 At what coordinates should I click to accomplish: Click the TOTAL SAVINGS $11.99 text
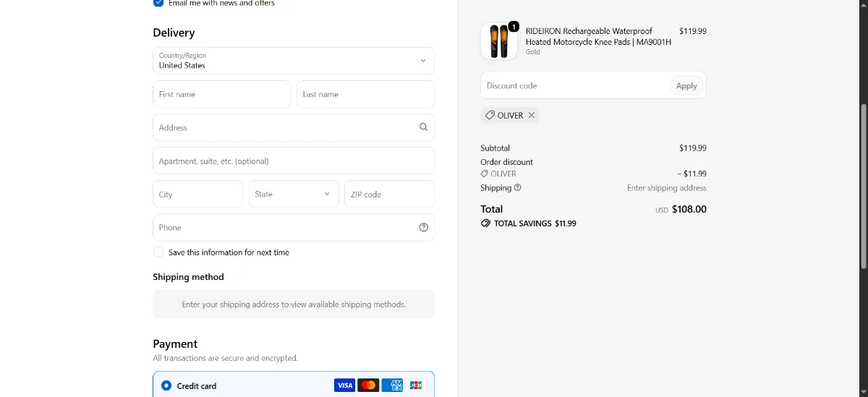point(535,223)
